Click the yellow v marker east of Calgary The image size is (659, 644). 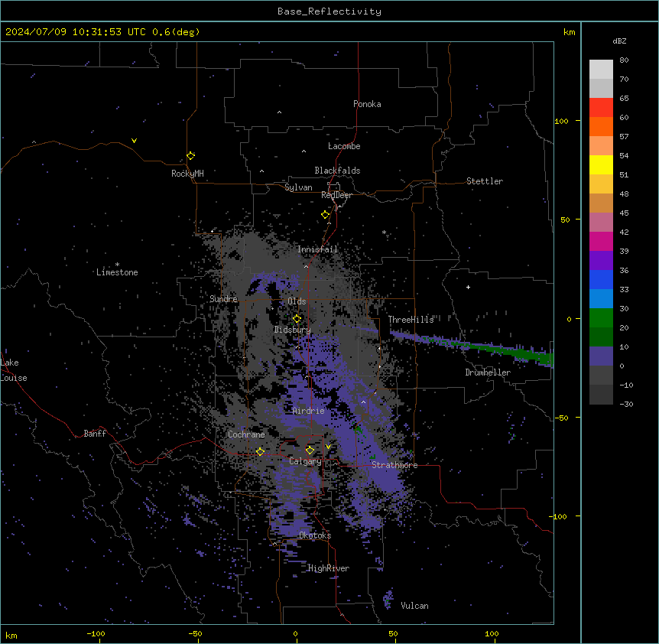click(328, 447)
